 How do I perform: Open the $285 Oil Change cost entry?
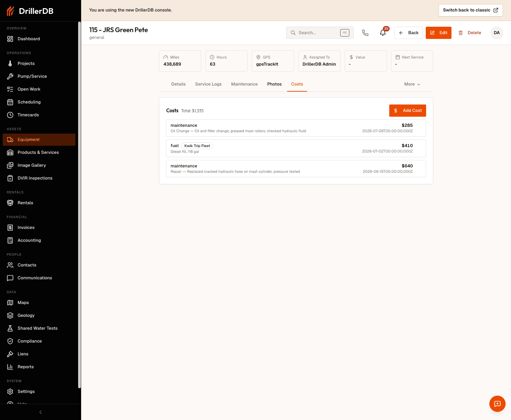296,128
